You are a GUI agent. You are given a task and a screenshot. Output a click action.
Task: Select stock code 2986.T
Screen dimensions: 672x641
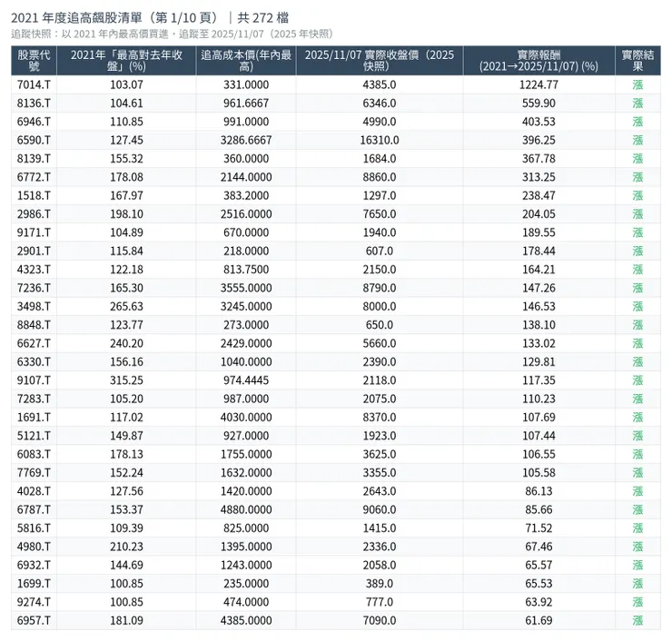(x=34, y=213)
